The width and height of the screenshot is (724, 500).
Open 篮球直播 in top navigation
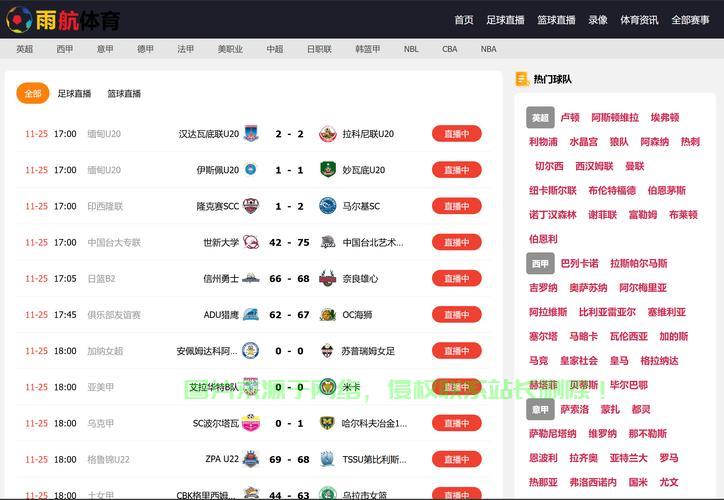pyautogui.click(x=556, y=20)
